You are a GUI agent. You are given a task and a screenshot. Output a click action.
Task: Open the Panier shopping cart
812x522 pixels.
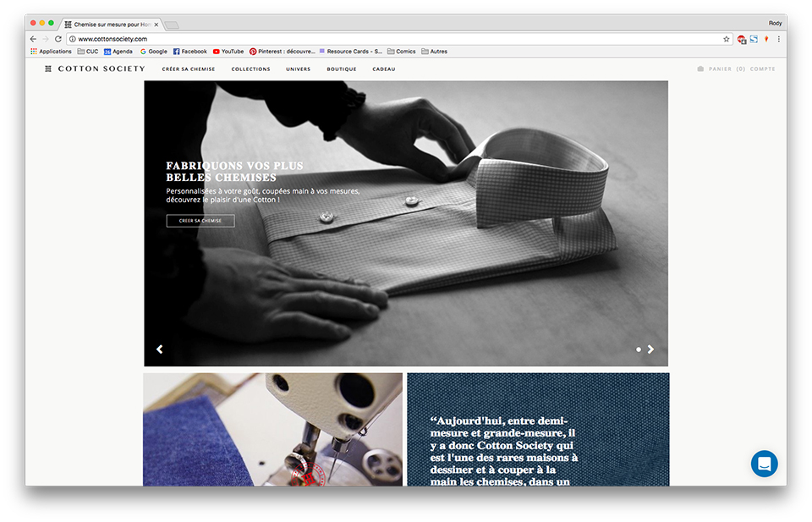coord(721,69)
